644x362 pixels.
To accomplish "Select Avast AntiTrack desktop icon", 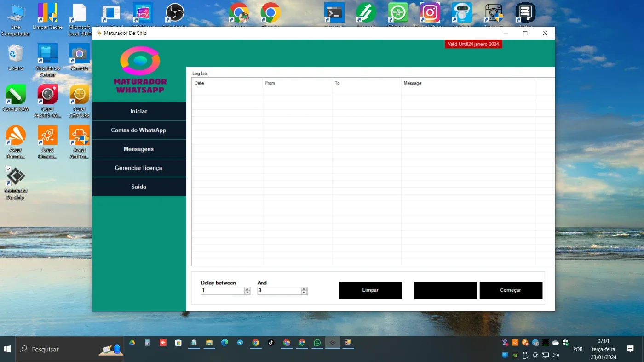I will [x=79, y=142].
